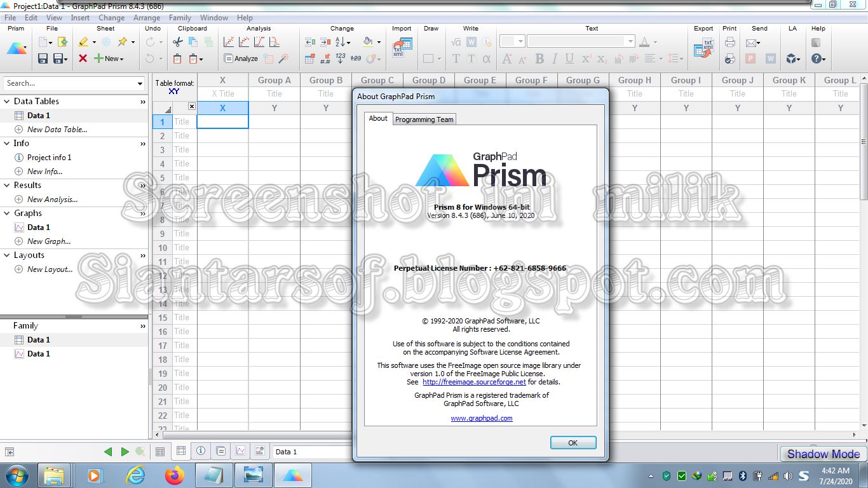
Task: Click the open project file icon
Action: [62, 42]
